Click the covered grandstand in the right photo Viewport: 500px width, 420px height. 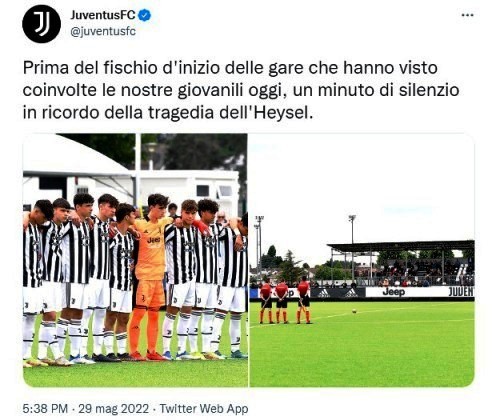[401, 262]
